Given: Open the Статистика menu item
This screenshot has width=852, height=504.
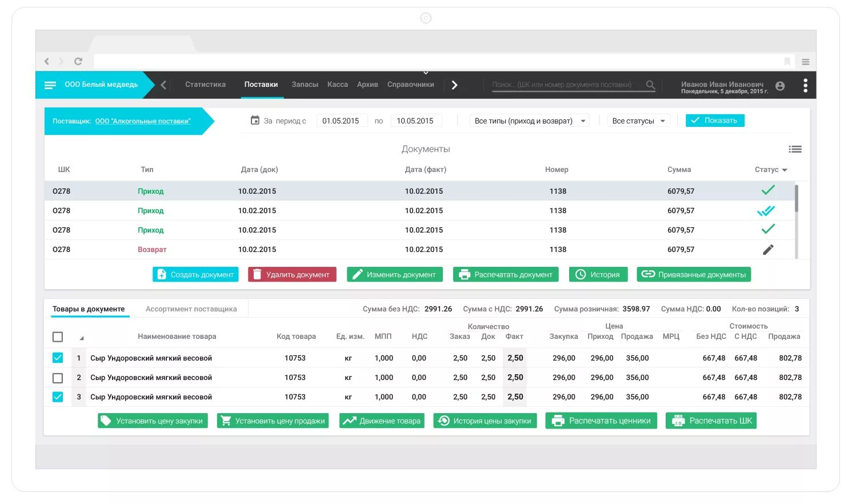Looking at the screenshot, I should 205,85.
